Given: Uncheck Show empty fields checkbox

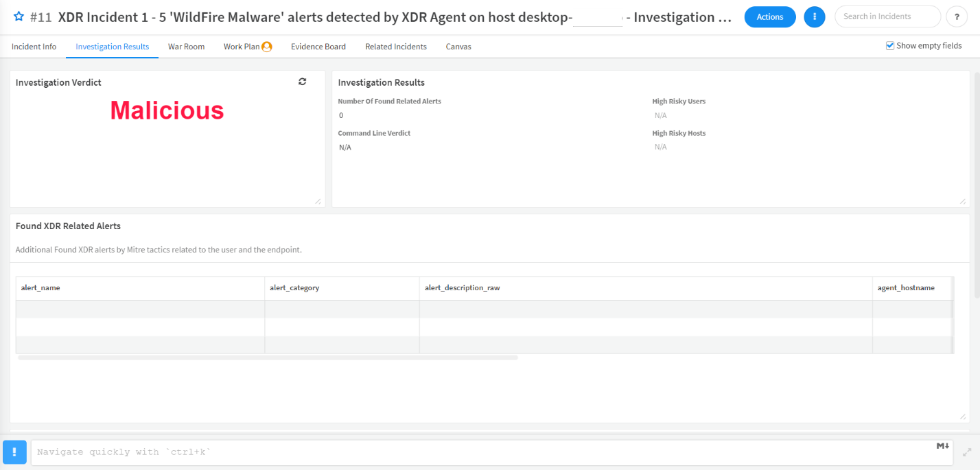Looking at the screenshot, I should coord(890,46).
